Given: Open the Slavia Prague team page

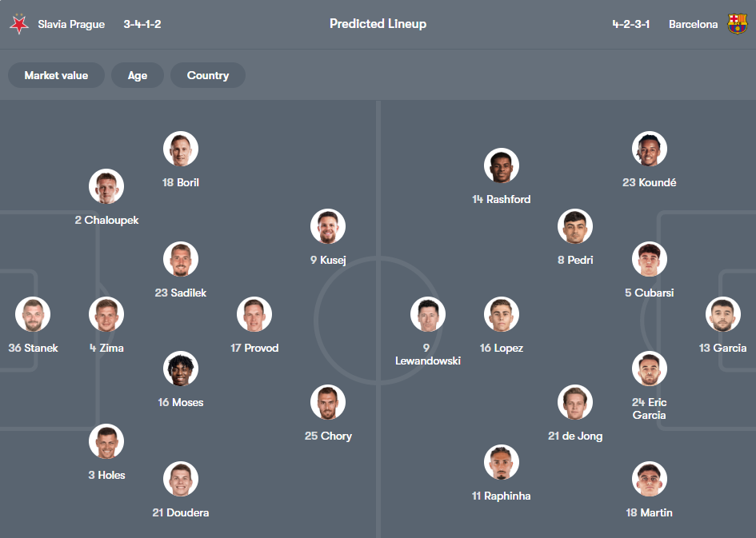Looking at the screenshot, I should coord(71,24).
